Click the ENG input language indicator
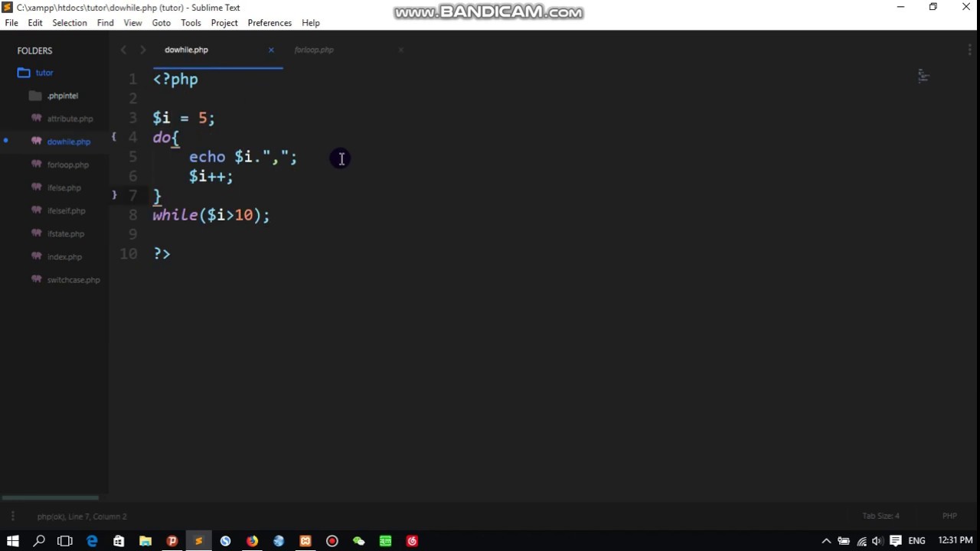The height and width of the screenshot is (551, 980). coord(916,541)
